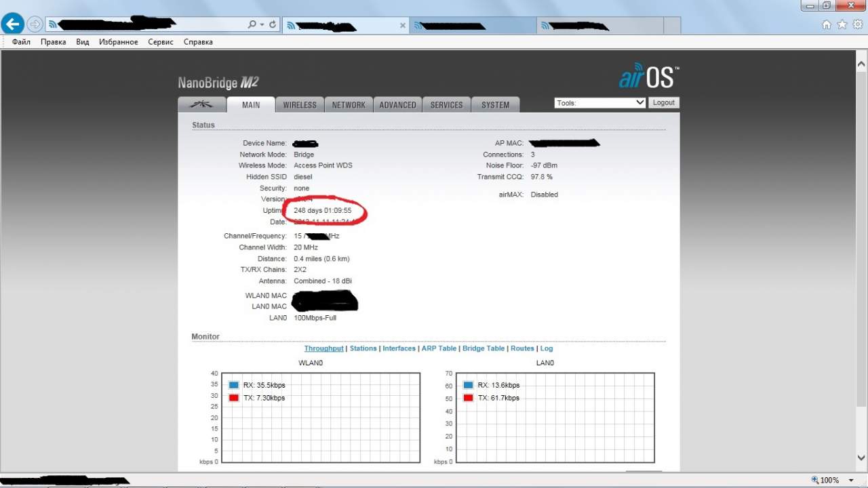
Task: Close the active browser tab
Action: tap(403, 26)
